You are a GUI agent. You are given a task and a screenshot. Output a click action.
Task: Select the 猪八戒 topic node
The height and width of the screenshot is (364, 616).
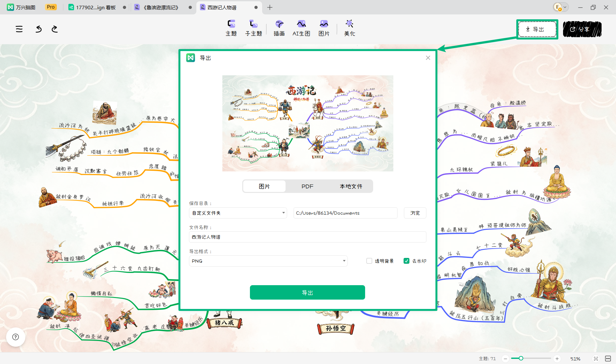224,323
